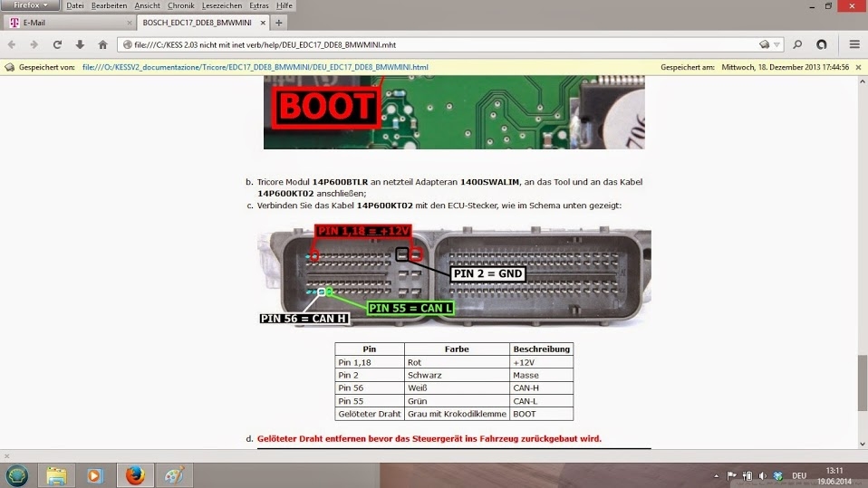Click the 'Farbe' table header
The width and height of the screenshot is (868, 488).
coord(457,349)
